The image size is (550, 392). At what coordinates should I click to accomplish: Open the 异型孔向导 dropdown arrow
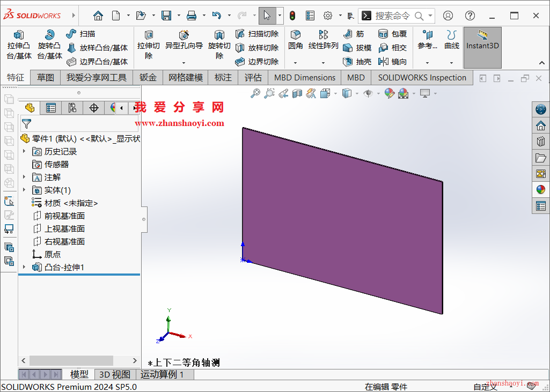tap(184, 63)
